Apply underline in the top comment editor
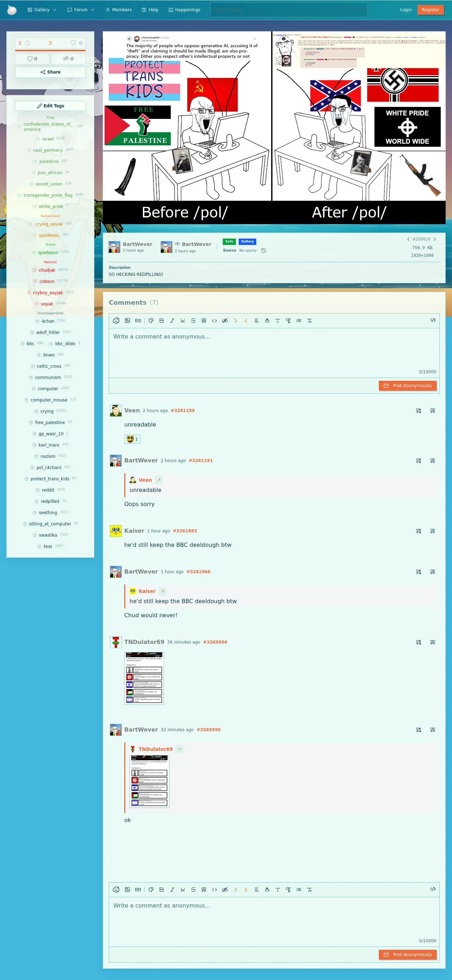Viewport: 452px width, 980px height. pyautogui.click(x=183, y=321)
